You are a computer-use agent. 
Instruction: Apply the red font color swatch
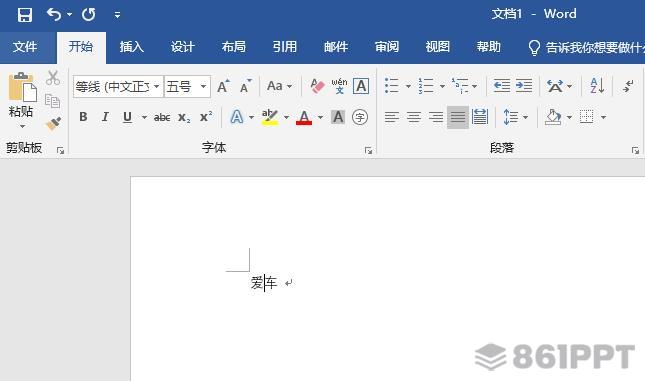coord(304,118)
